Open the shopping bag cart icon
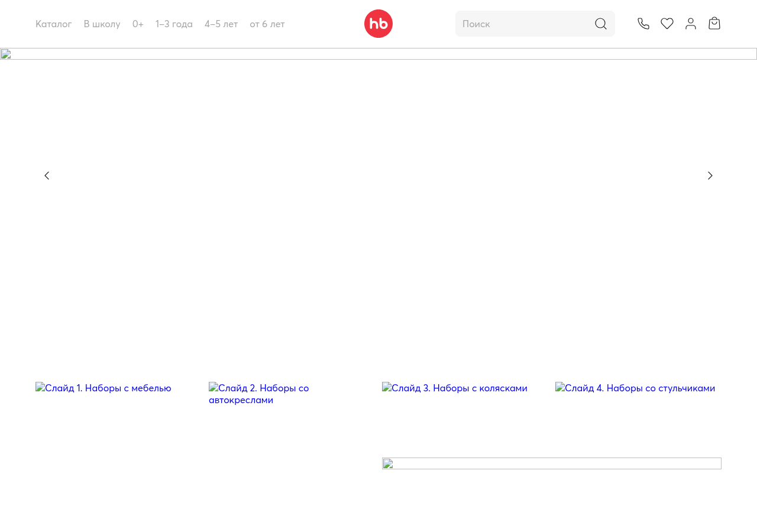The image size is (757, 532). pos(714,24)
